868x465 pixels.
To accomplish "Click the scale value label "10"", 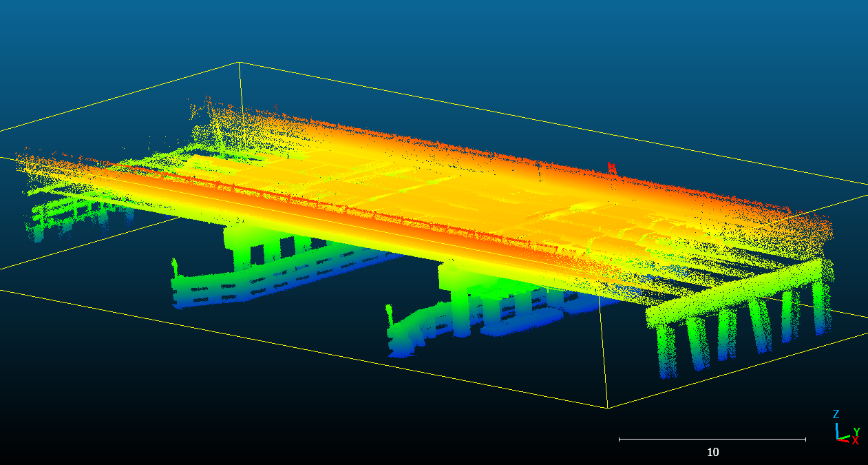I will pyautogui.click(x=712, y=453).
